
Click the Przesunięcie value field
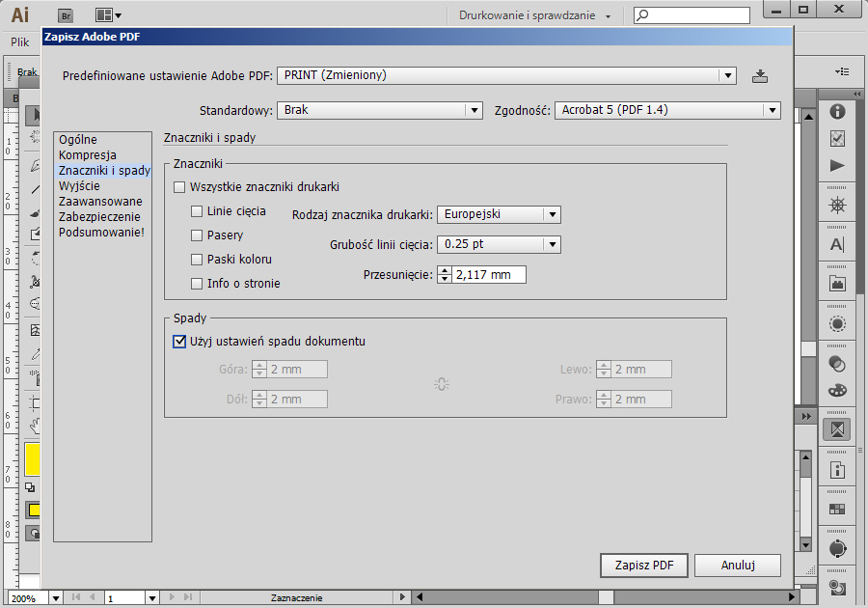489,275
